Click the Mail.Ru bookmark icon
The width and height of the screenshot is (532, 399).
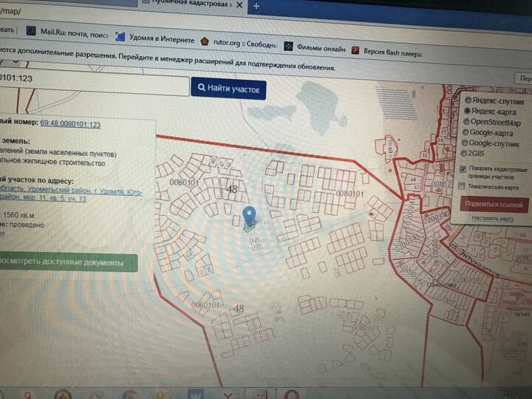pyautogui.click(x=30, y=31)
